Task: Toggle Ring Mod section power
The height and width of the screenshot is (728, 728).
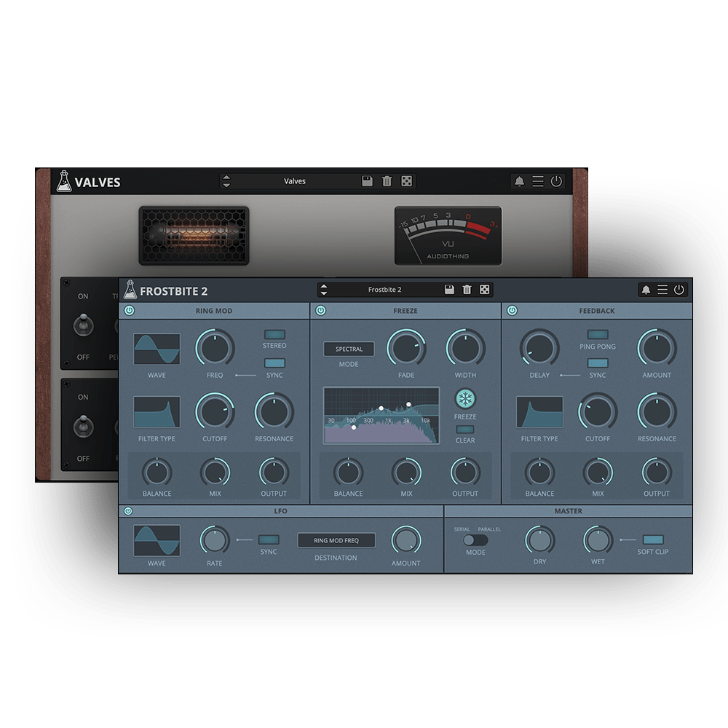Action: (130, 311)
